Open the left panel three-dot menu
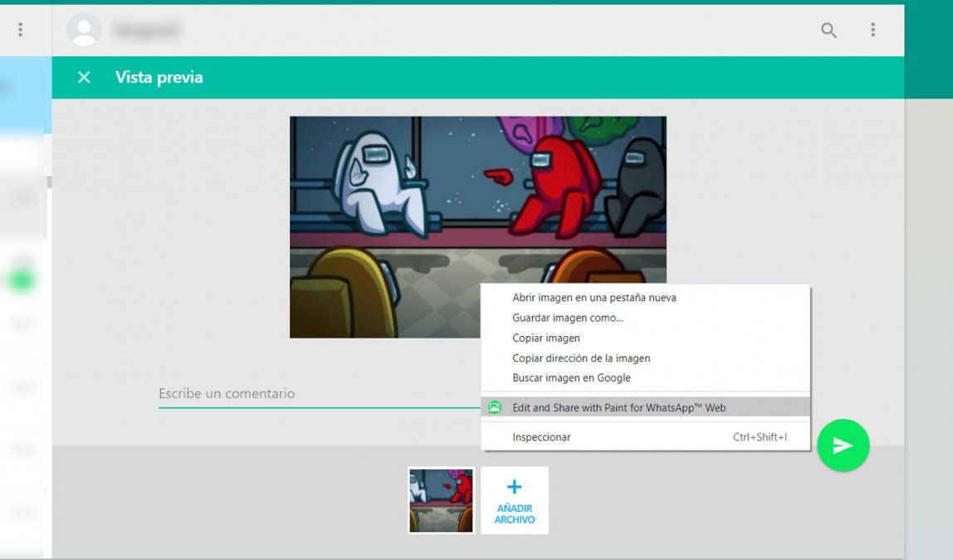 [20, 30]
